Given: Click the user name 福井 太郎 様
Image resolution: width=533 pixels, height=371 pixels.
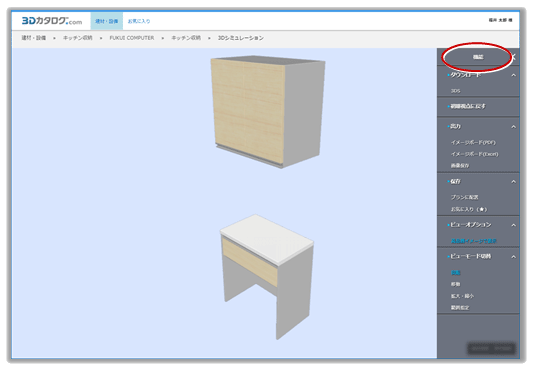Looking at the screenshot, I should tap(500, 20).
